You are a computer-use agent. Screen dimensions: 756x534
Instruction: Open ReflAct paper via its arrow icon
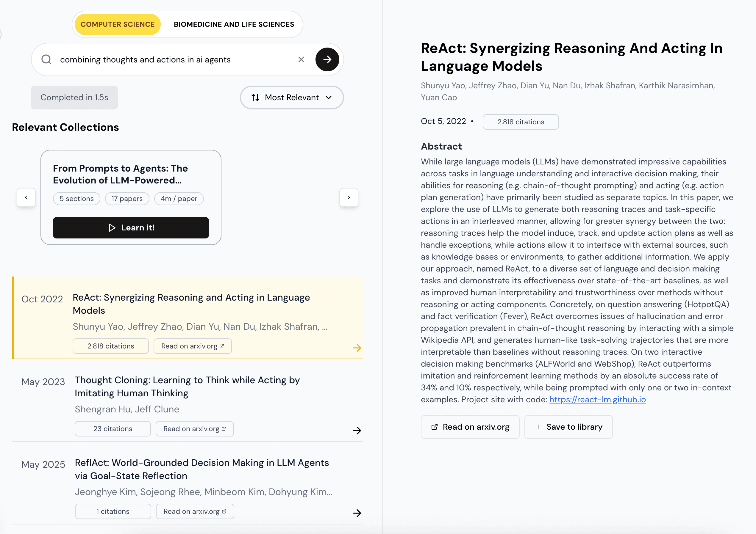click(357, 513)
